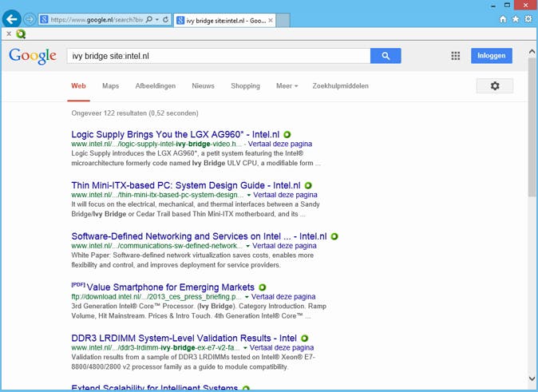This screenshot has height=392, width=538.
Task: Switch to the Nieuws tab
Action: [203, 85]
